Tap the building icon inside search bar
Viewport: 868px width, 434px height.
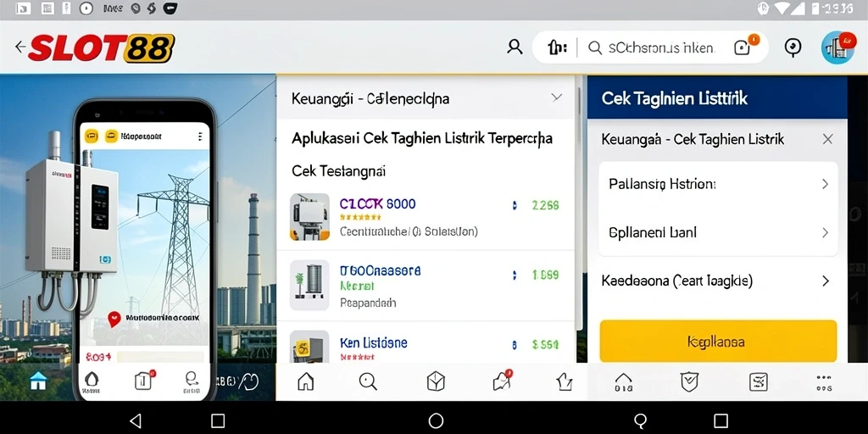point(557,48)
